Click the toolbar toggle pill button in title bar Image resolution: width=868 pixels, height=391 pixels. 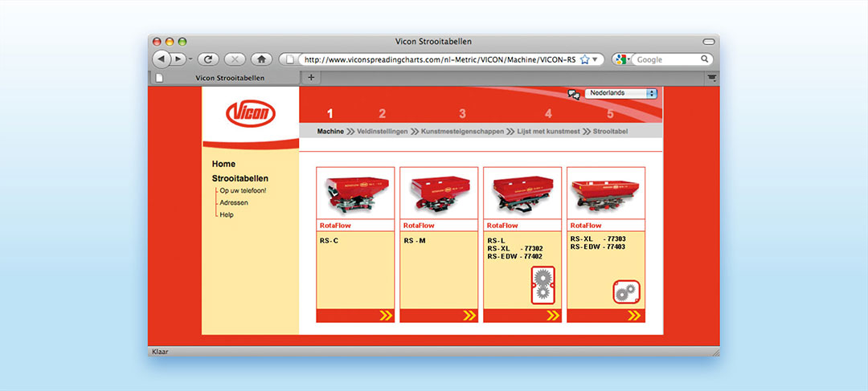[x=709, y=42]
